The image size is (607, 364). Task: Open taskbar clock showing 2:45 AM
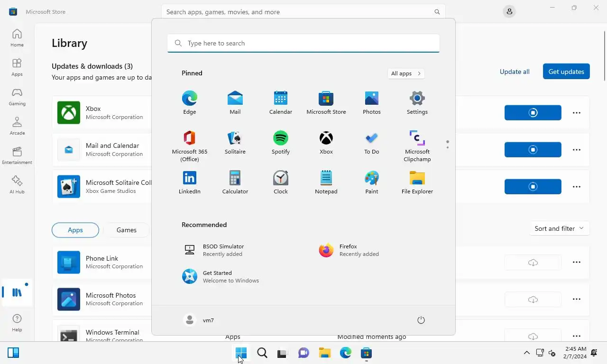pos(576,353)
